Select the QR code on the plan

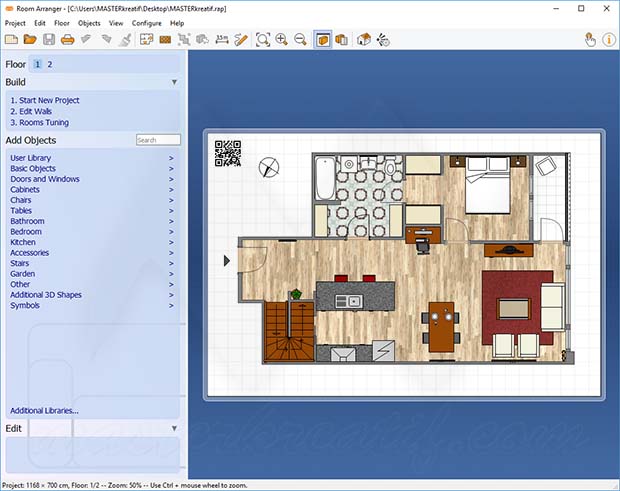(228, 153)
